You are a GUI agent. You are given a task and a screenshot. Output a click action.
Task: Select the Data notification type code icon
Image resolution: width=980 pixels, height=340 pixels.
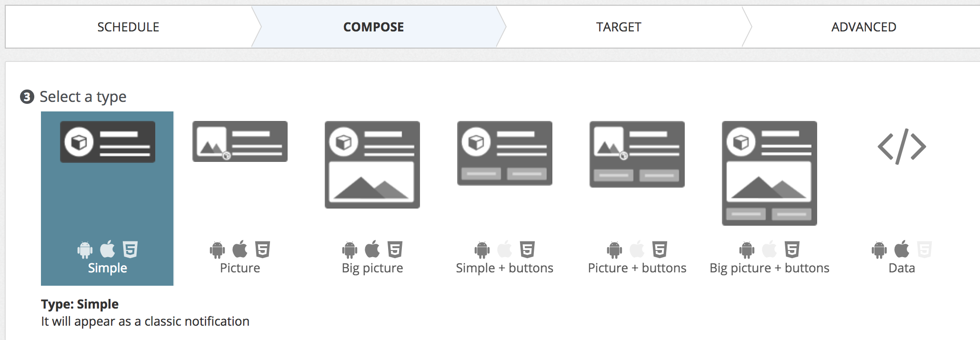[901, 147]
